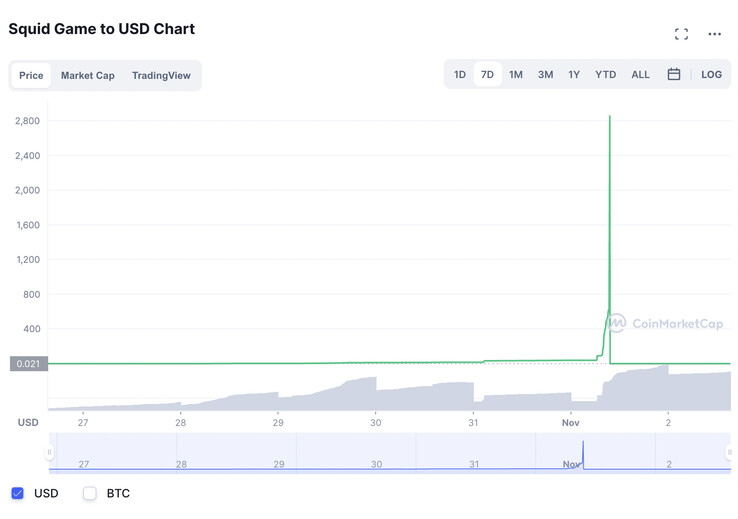Click the 400 y-axis value

tap(32, 329)
